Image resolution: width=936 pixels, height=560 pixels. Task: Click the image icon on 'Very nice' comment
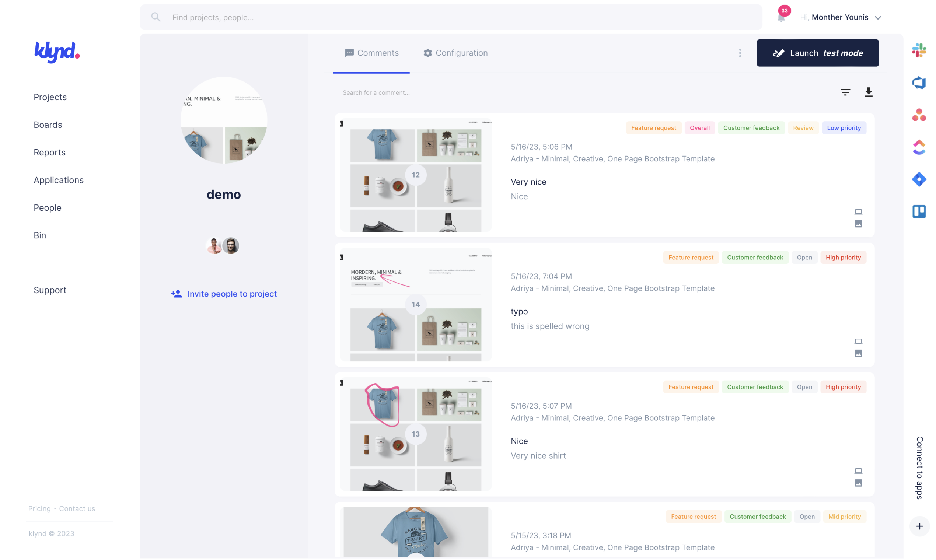[858, 224]
